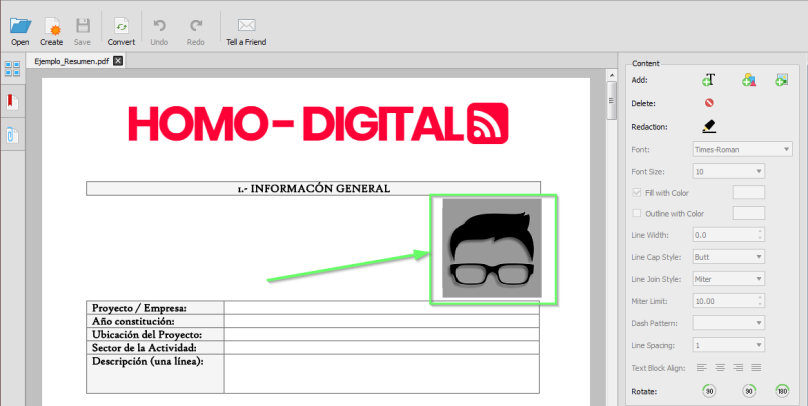Redo the last undone action
Image resolution: width=808 pixels, height=406 pixels.
[196, 32]
